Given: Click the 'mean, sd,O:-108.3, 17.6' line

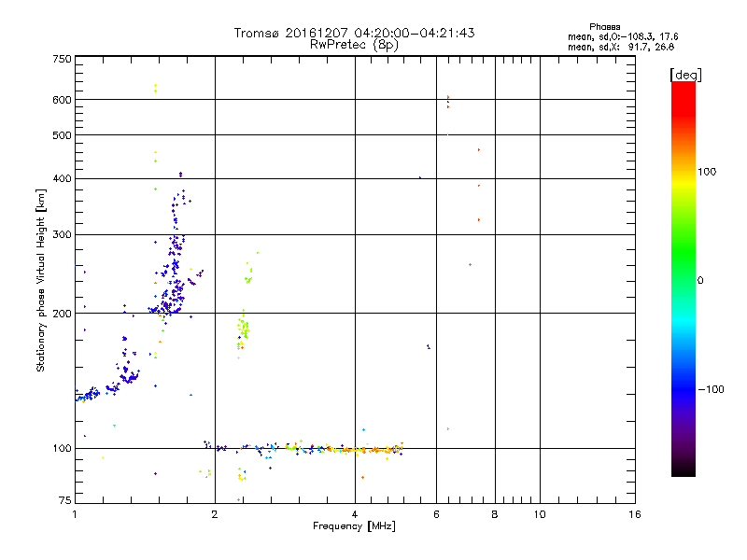Looking at the screenshot, I should pos(623,36).
